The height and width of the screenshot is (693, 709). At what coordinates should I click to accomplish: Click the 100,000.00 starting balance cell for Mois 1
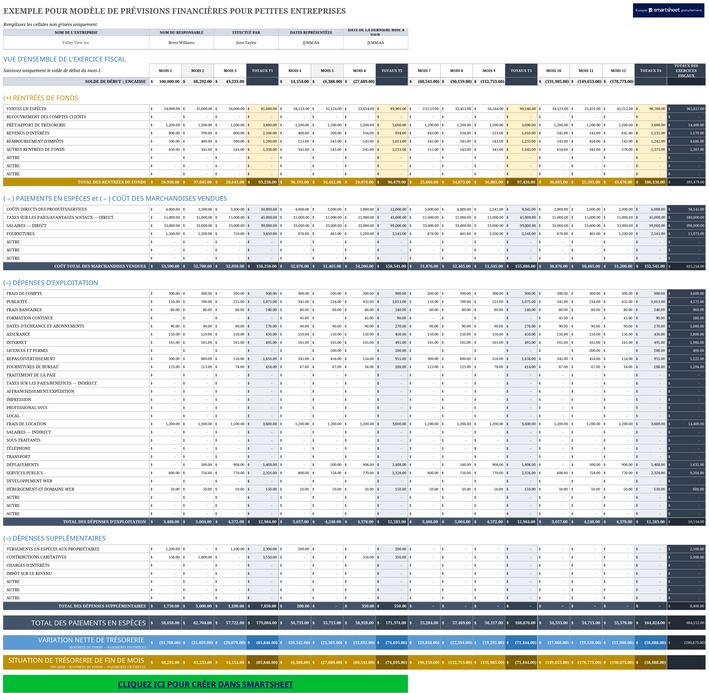click(x=165, y=81)
